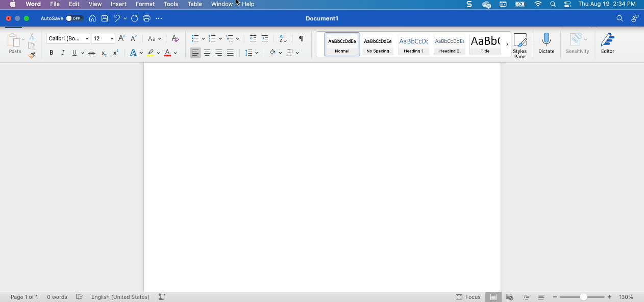This screenshot has width=644, height=302.
Task: Undo the last action
Action: (x=117, y=18)
